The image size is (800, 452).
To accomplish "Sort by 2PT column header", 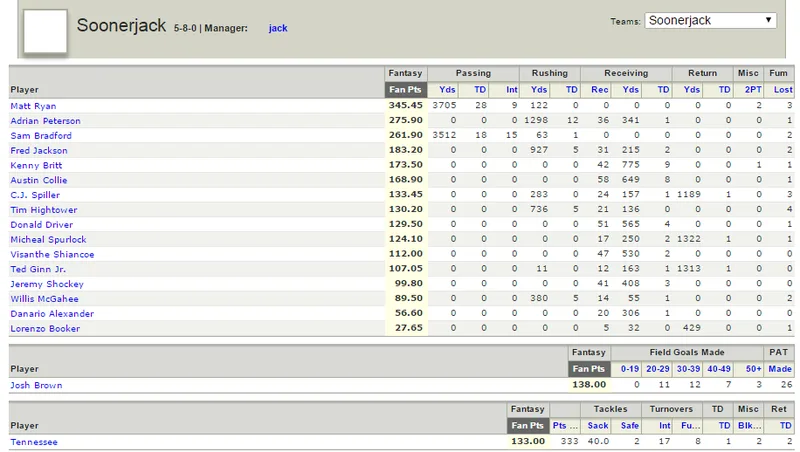I will click(753, 90).
